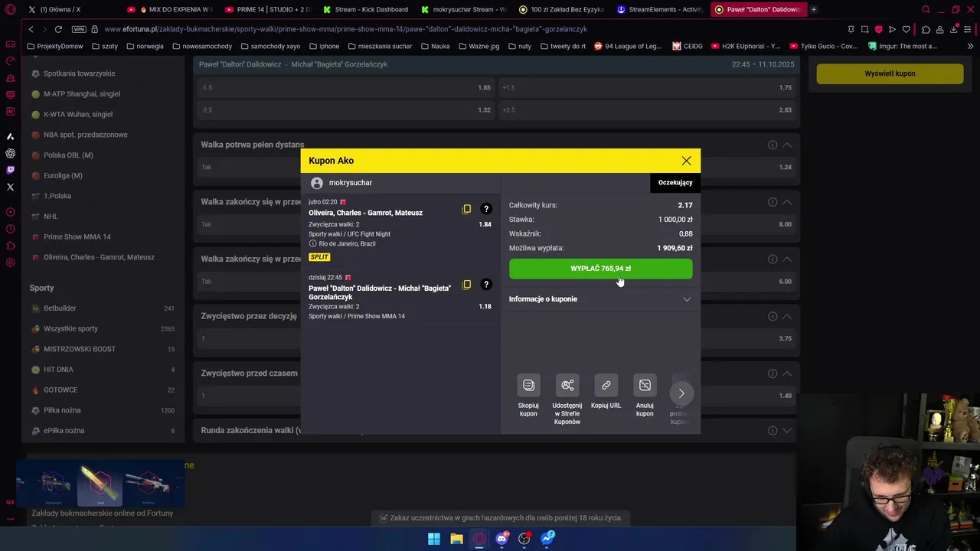Switch to StreamElements - Activity tab
Screen dimensions: 980x551
click(660, 10)
